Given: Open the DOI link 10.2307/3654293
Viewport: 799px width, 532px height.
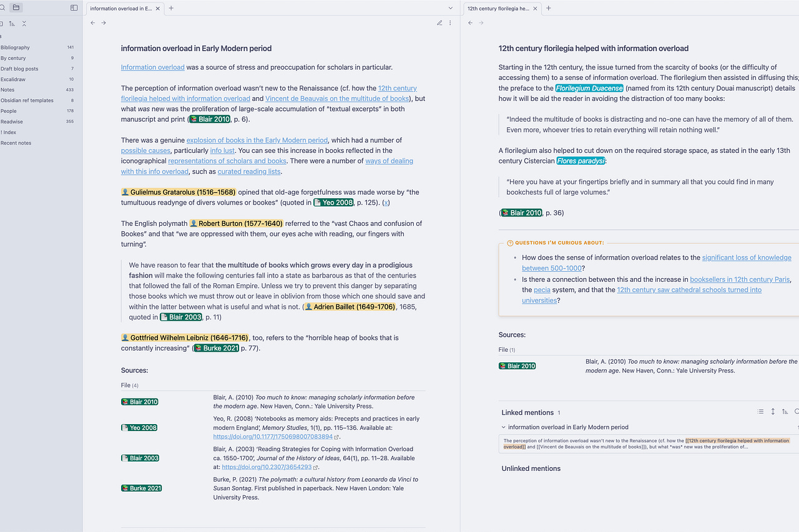Looking at the screenshot, I should (x=267, y=467).
